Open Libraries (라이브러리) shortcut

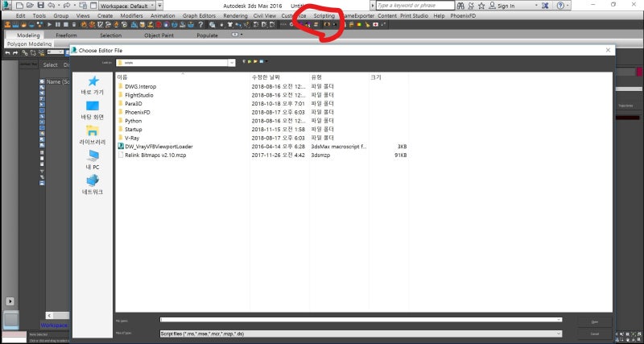pyautogui.click(x=93, y=135)
